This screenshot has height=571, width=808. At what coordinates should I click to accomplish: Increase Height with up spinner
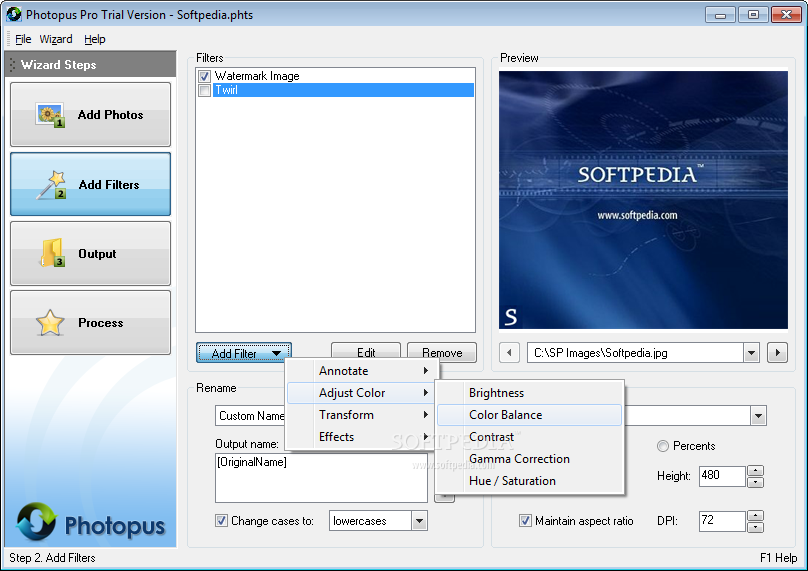point(755,471)
